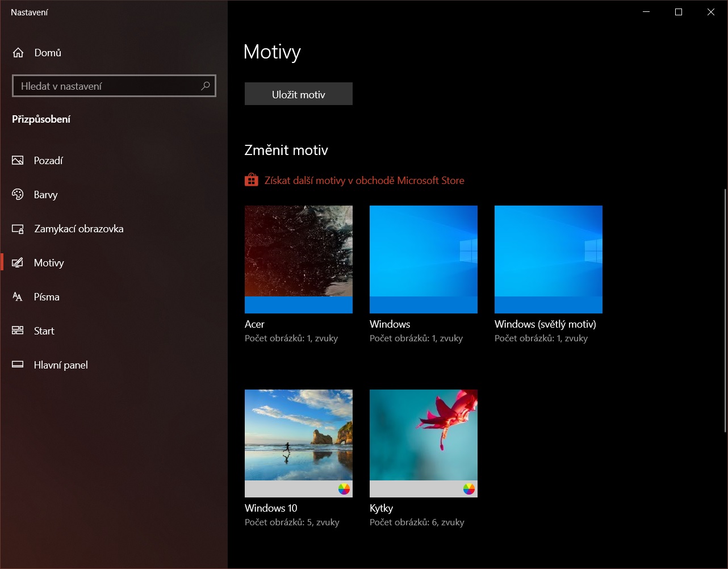728x569 pixels.
Task: Click the Kytky theme name label
Action: tap(381, 508)
